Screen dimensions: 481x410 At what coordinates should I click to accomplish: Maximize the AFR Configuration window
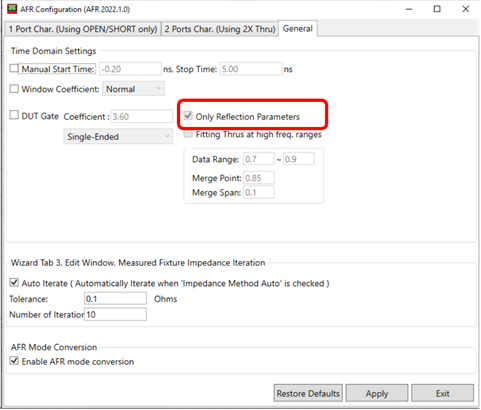(x=437, y=9)
